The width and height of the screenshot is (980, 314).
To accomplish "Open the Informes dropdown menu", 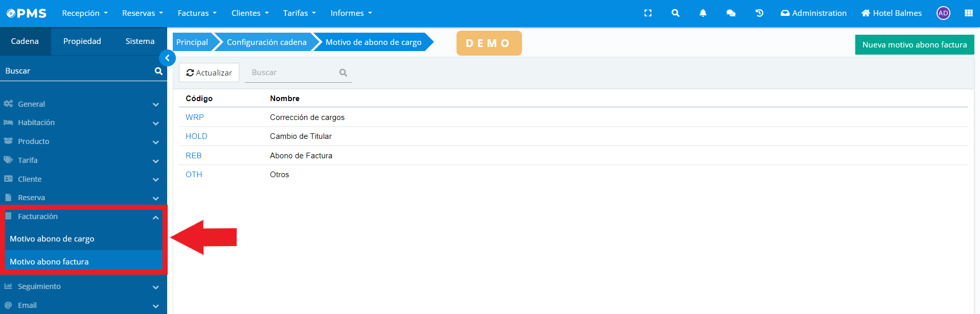I will point(351,13).
